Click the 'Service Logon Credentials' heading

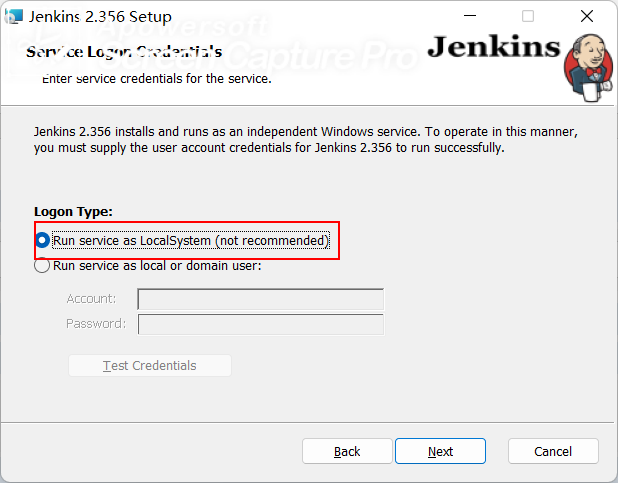coord(124,52)
